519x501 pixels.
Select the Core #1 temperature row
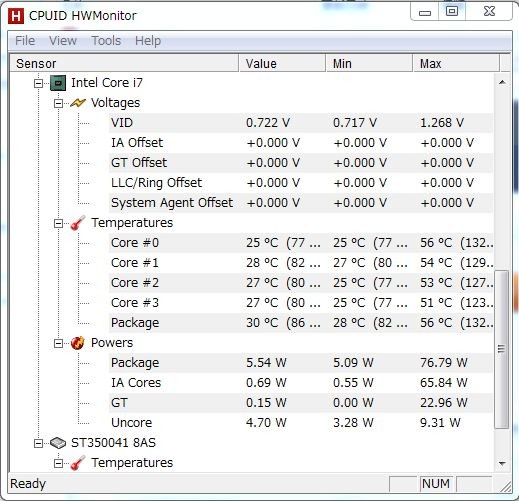pyautogui.click(x=301, y=263)
